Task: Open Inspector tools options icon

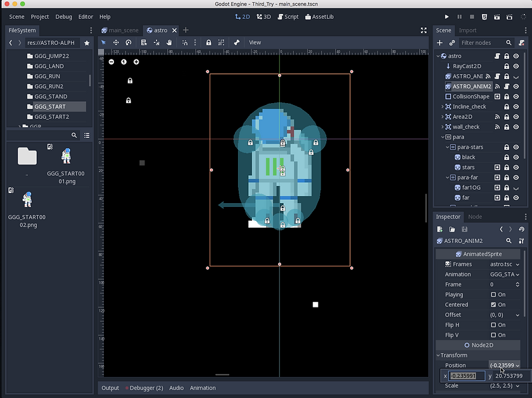Action: coord(521,240)
